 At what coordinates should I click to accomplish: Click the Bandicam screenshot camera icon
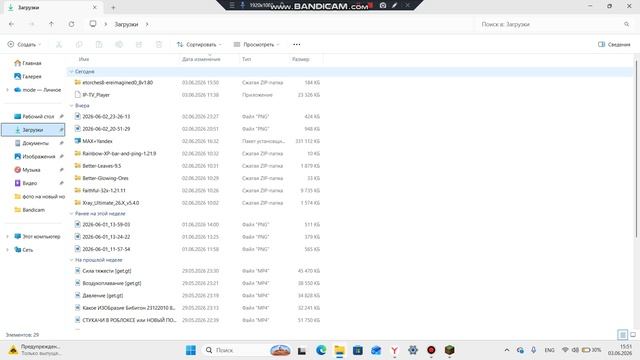383,5
